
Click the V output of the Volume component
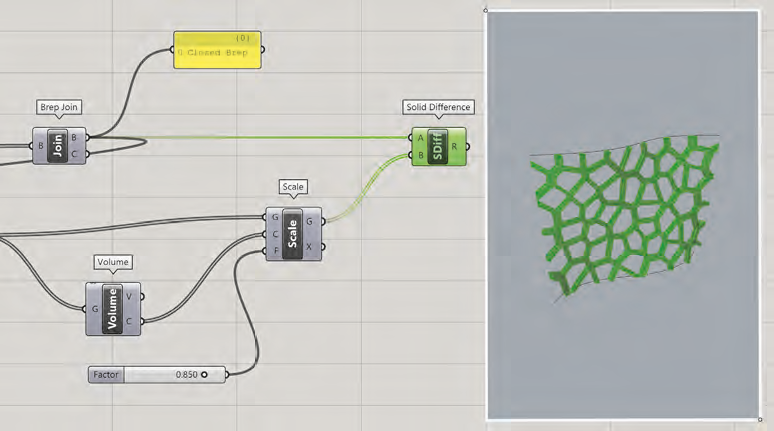[131, 295]
